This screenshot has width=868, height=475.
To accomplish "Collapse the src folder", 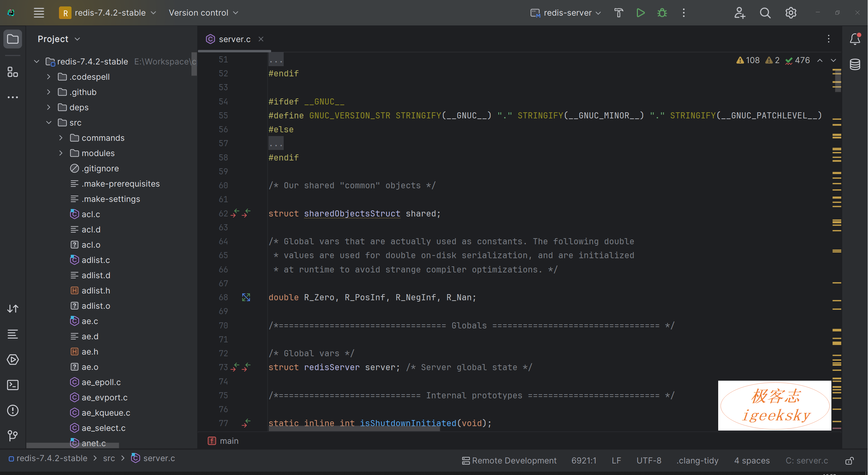I will [49, 122].
